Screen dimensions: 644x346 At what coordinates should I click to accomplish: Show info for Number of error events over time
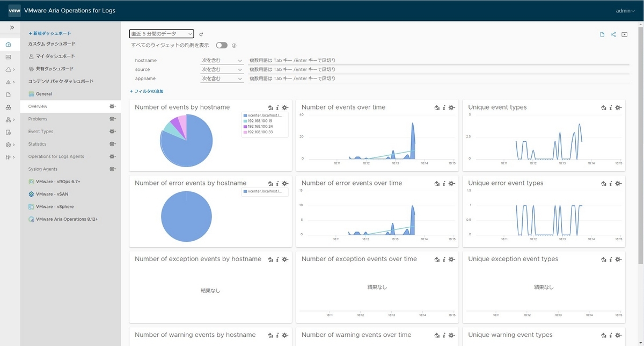444,184
